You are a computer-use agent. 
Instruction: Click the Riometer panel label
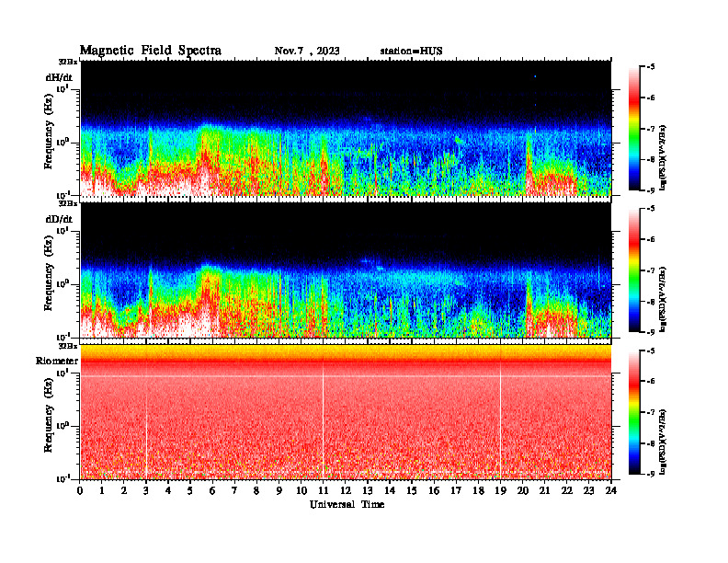[x=57, y=361]
